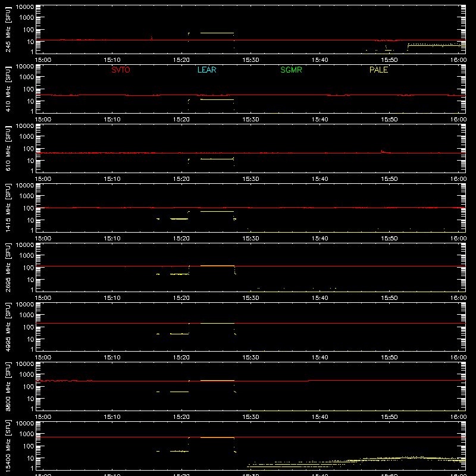Click the yellow plateau in the 245 MHz plot
This screenshot has height=476, width=476.
[217, 33]
